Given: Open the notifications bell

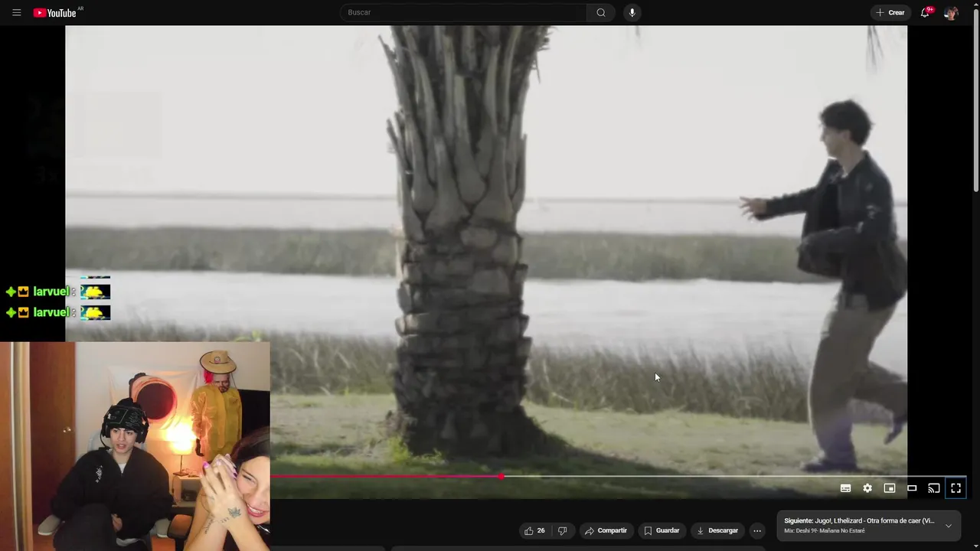Looking at the screenshot, I should 926,12.
